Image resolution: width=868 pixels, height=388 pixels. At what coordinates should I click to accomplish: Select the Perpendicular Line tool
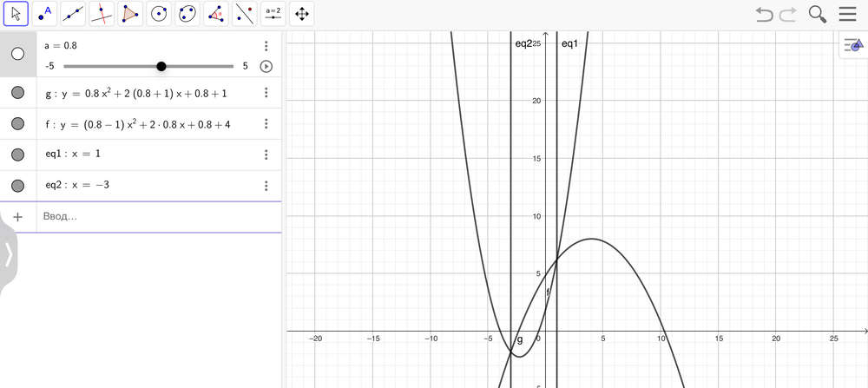[102, 14]
